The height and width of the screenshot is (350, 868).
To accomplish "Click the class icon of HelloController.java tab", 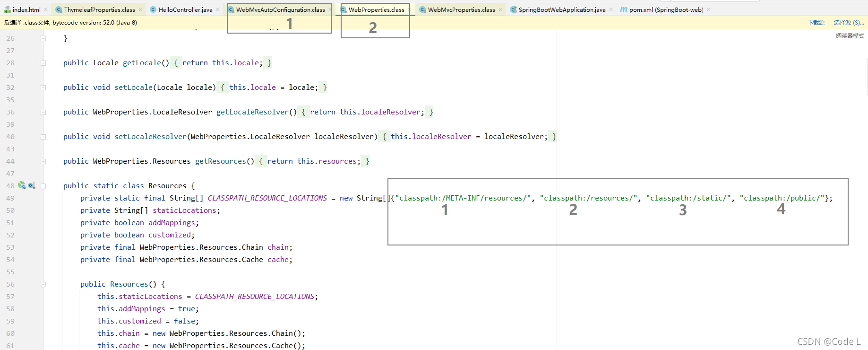I will (153, 9).
